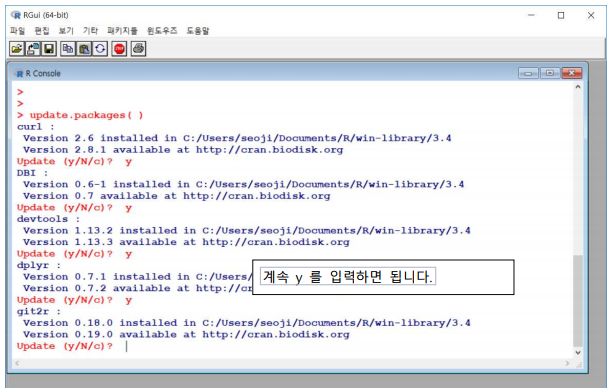Click the R Console window icon
The width and height of the screenshot is (610, 392).
(19, 74)
